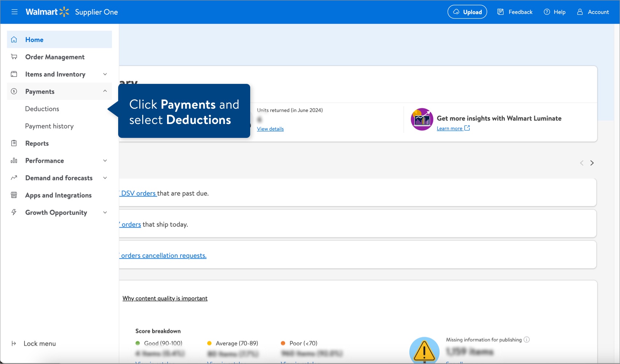Open the Upload dialog
This screenshot has width=620, height=364.
[x=467, y=12]
